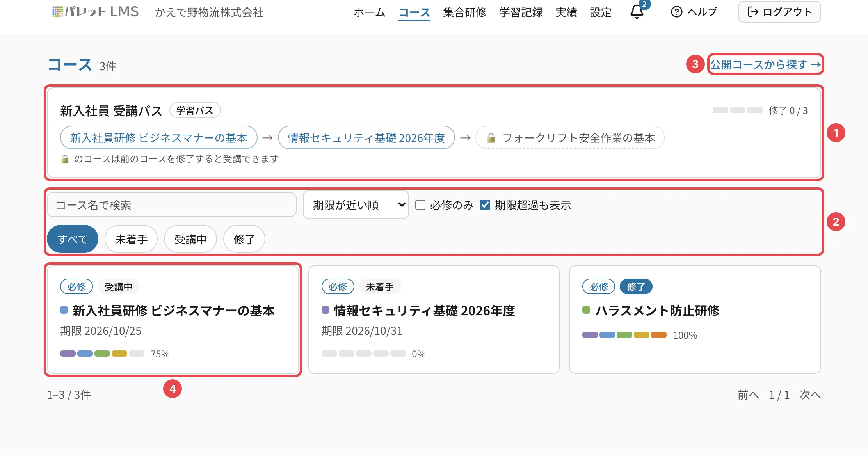Enable the 必修のみ checkbox
The width and height of the screenshot is (868, 455).
420,205
